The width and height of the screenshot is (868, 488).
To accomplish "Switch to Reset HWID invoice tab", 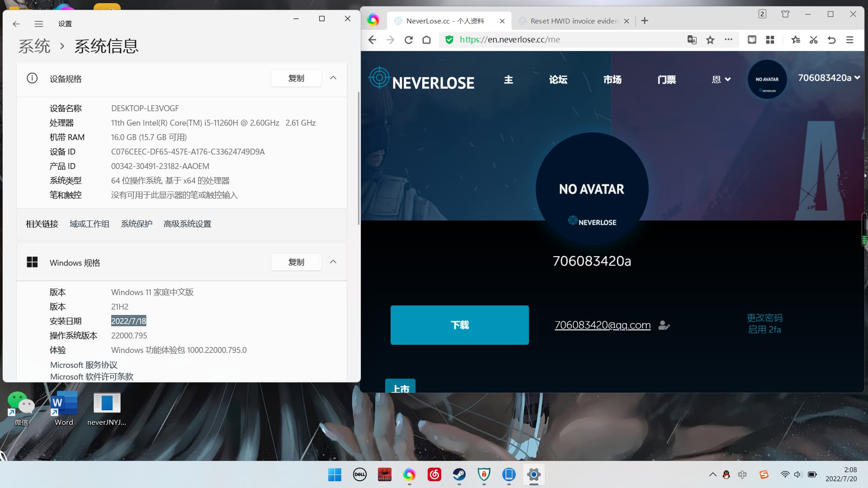I will [573, 21].
